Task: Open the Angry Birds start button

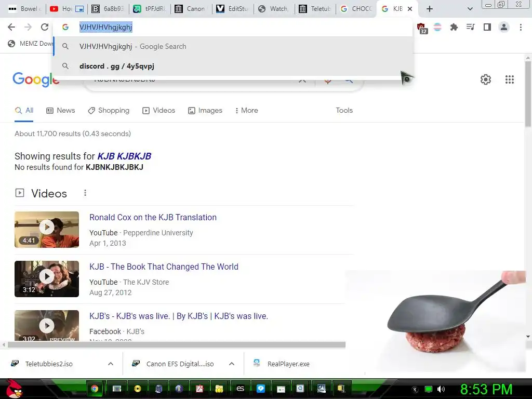Action: coord(14,389)
